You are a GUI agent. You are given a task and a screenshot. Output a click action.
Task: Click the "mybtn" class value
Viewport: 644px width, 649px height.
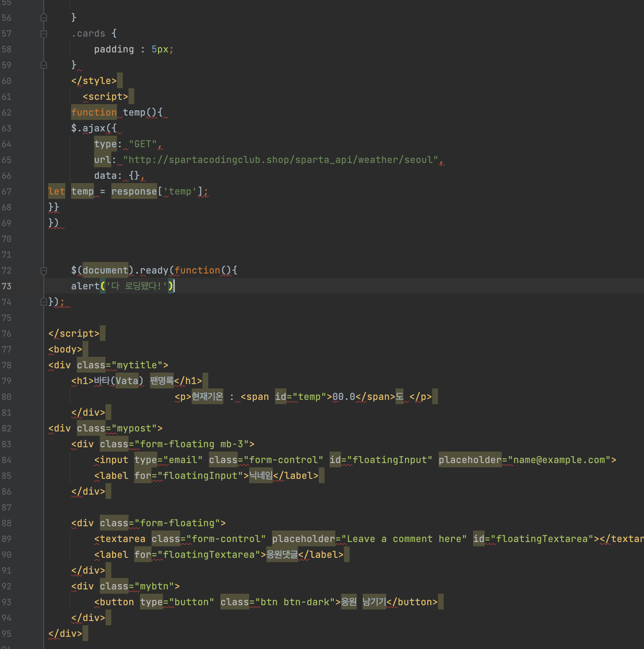point(154,586)
